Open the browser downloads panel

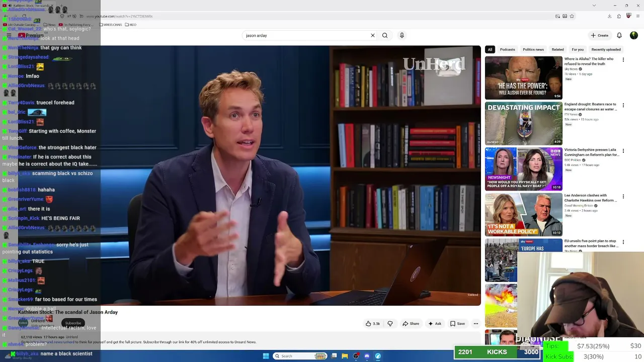click(609, 16)
